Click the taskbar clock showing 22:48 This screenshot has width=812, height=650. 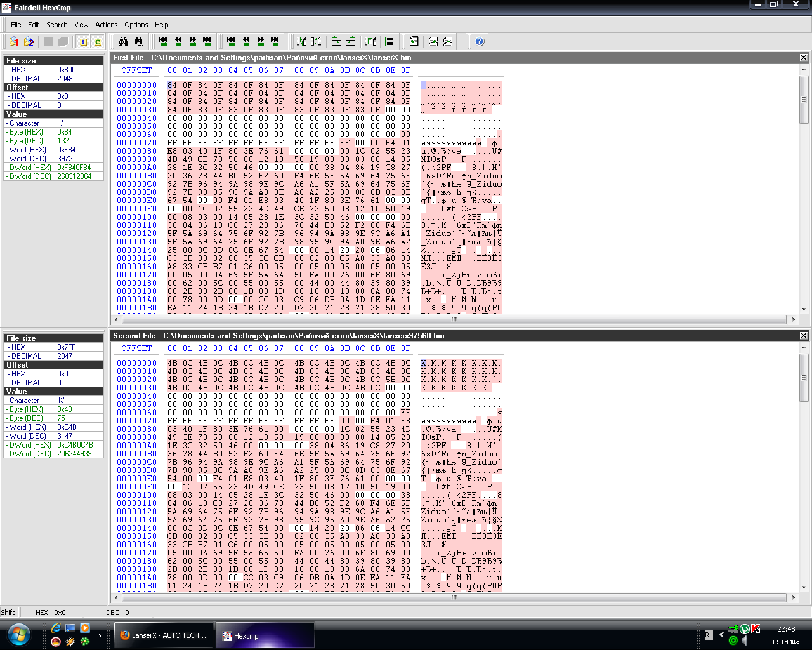[x=786, y=629]
